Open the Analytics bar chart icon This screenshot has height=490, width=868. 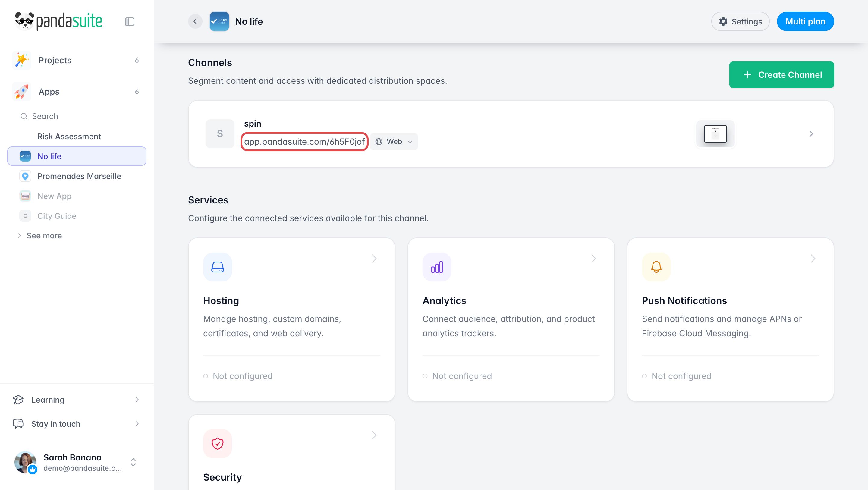(437, 267)
